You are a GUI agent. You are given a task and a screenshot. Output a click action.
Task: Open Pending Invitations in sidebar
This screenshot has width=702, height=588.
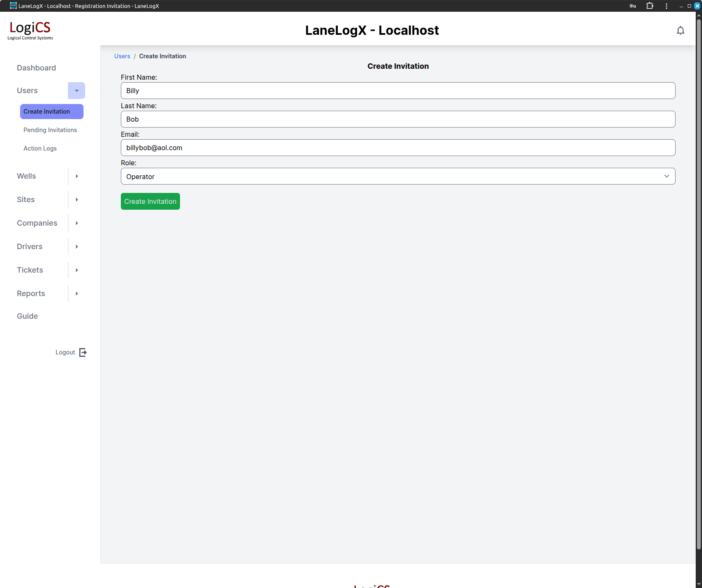coord(50,130)
